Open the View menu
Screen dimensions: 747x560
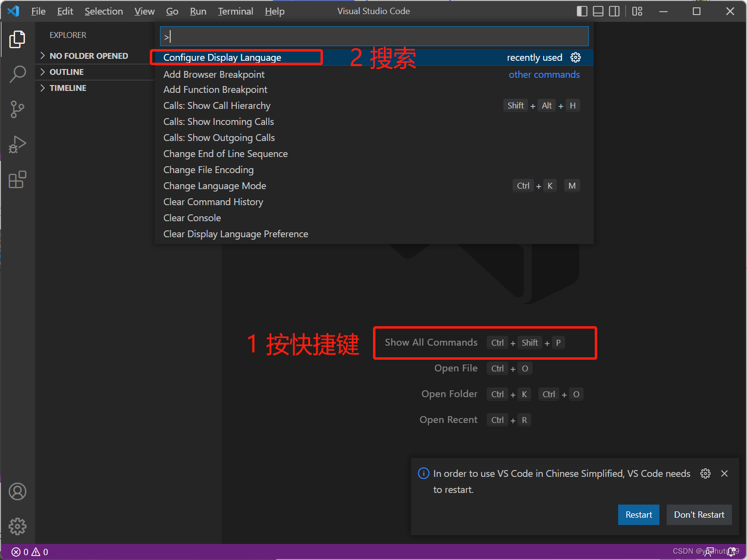144,11
